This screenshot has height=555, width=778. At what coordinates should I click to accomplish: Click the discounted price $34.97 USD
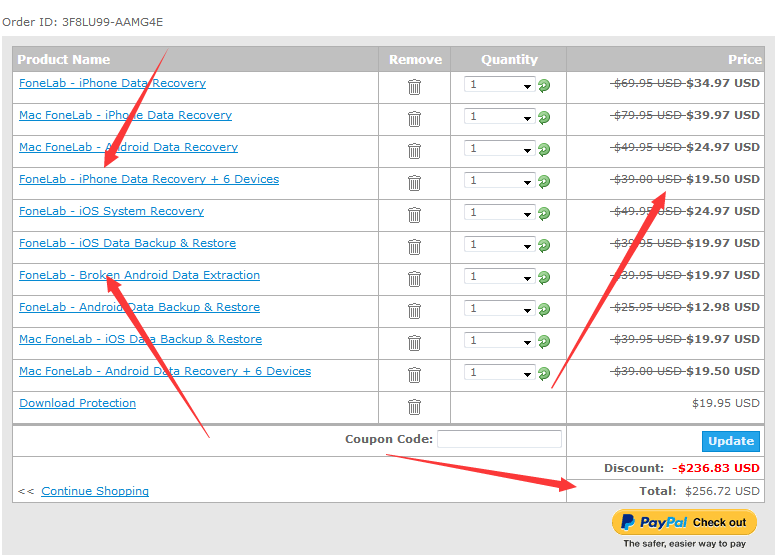click(722, 83)
